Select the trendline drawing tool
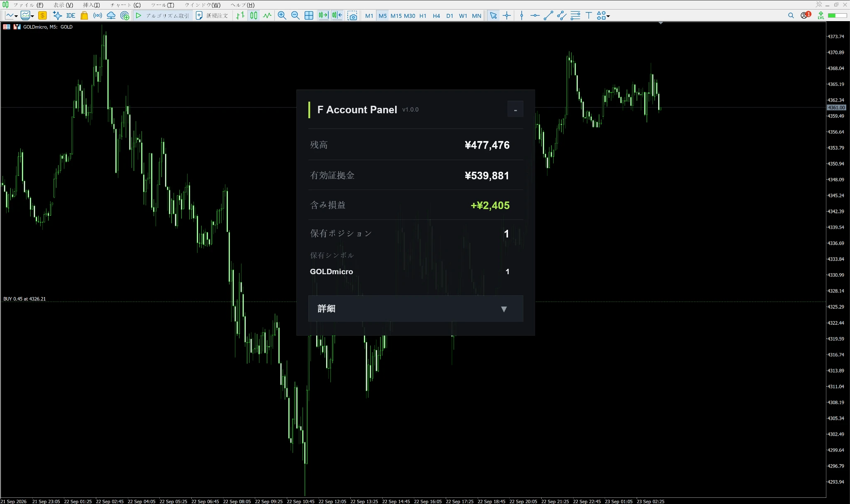This screenshot has width=850, height=504. click(x=548, y=16)
